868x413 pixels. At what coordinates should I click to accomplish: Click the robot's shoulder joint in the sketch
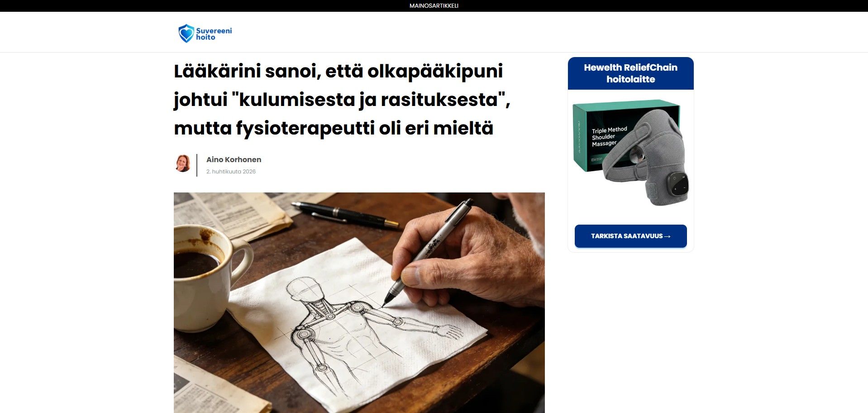click(x=357, y=309)
